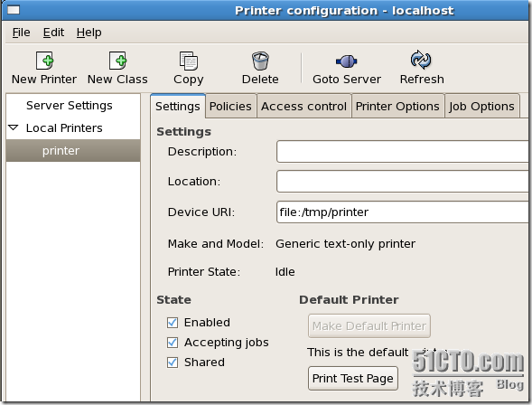The image size is (532, 405).
Task: Collapse the Local Printers tree node
Action: 14,128
